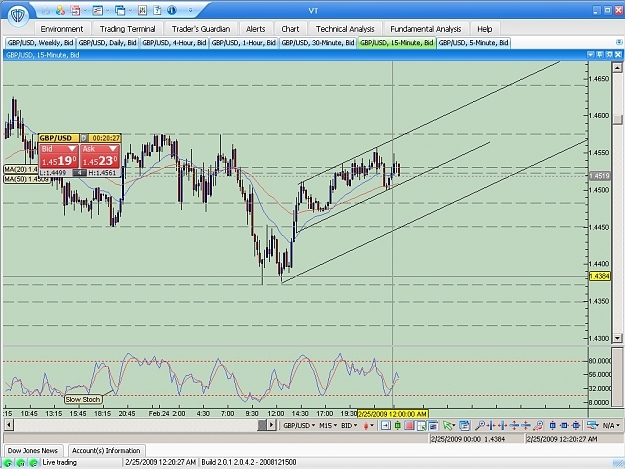Image resolution: width=625 pixels, height=469 pixels.
Task: Expand the dropdown next to the chart window icon
Action: [107, 11]
